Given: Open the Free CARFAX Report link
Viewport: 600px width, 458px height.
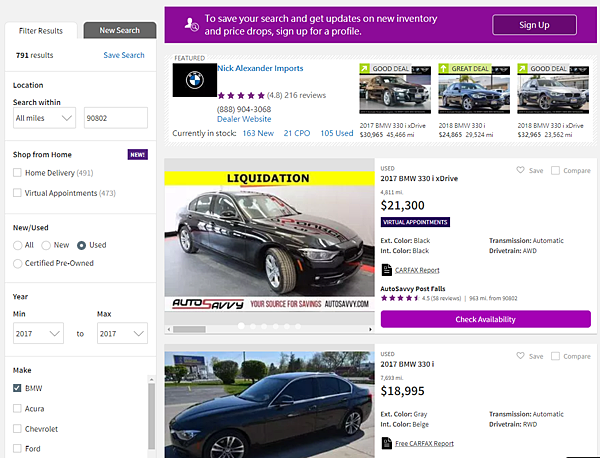Looking at the screenshot, I should 424,443.
